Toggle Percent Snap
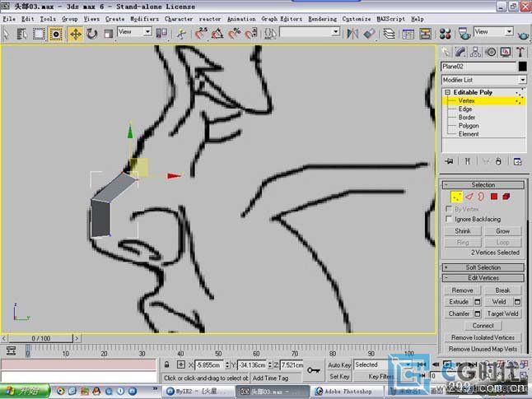 [234, 34]
